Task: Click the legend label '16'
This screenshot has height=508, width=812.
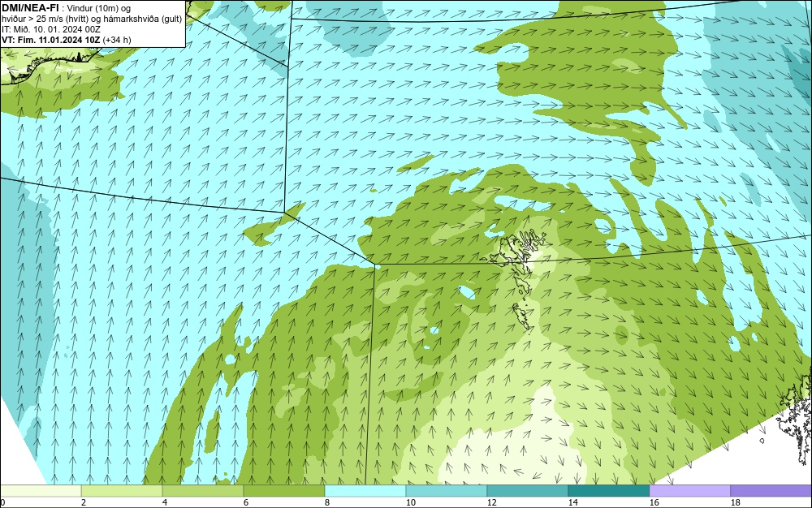Action: (x=654, y=502)
